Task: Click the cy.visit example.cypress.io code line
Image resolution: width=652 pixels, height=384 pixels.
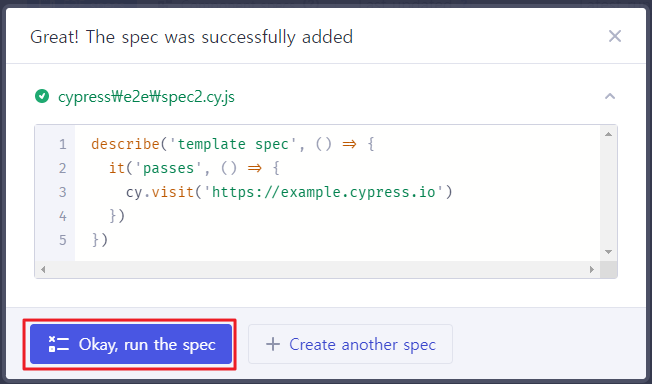Action: 289,192
